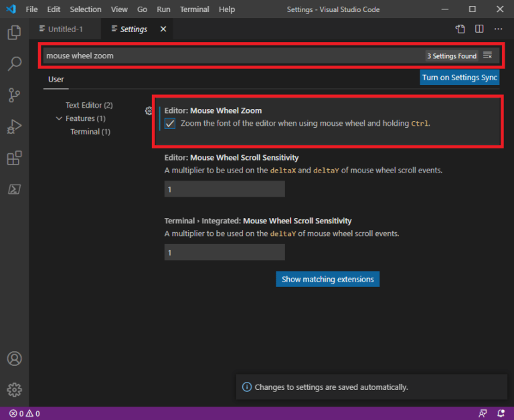
Task: Open the More Actions ellipsis menu
Action: 498,29
